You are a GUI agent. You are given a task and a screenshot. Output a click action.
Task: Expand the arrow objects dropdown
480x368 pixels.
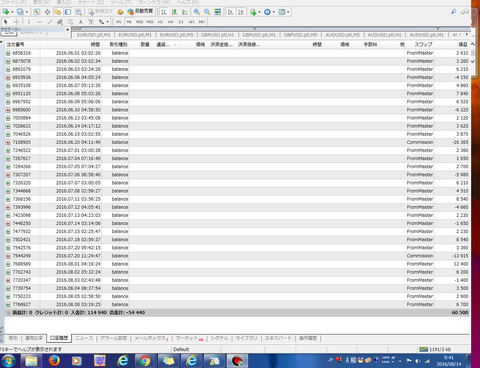(107, 22)
